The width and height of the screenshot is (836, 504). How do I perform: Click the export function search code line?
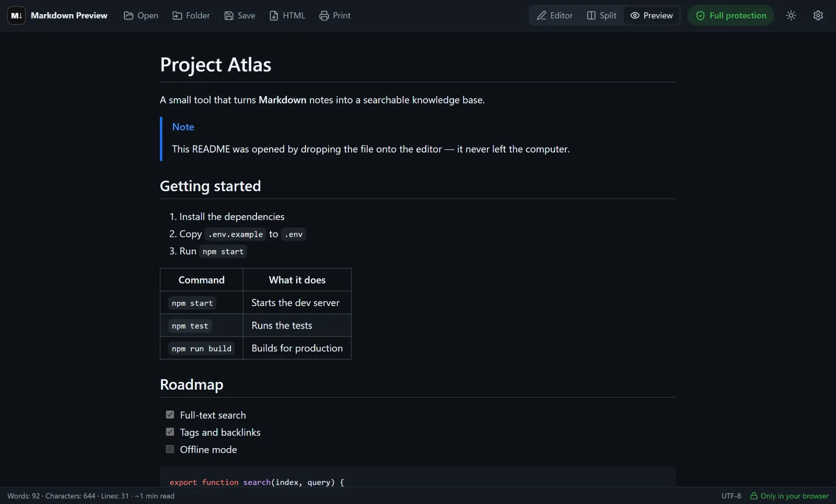257,483
